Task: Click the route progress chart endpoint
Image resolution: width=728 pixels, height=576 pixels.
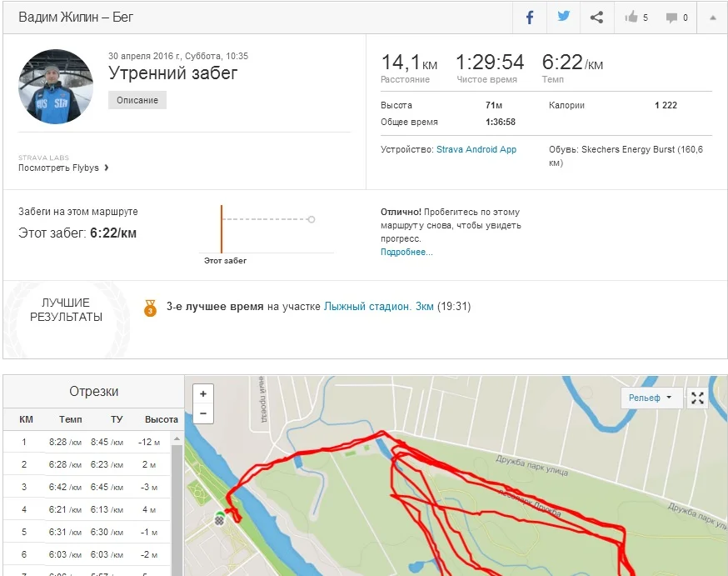Action: [312, 220]
